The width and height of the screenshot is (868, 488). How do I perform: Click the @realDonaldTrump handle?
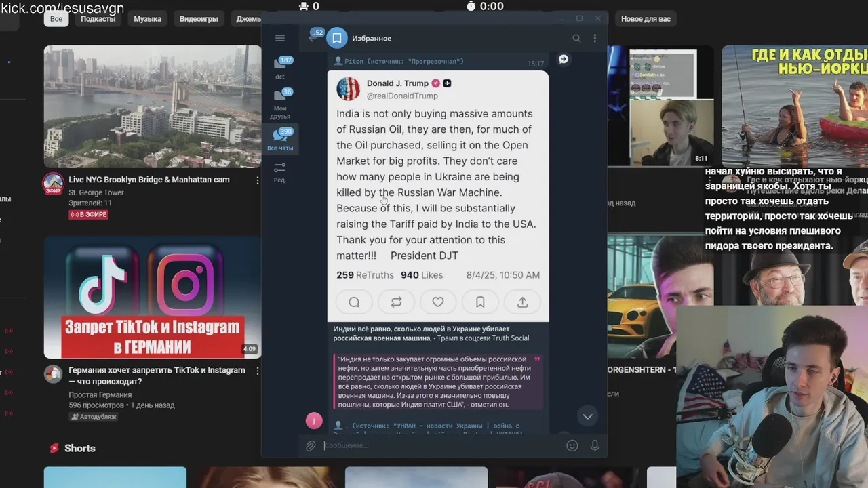tap(402, 96)
